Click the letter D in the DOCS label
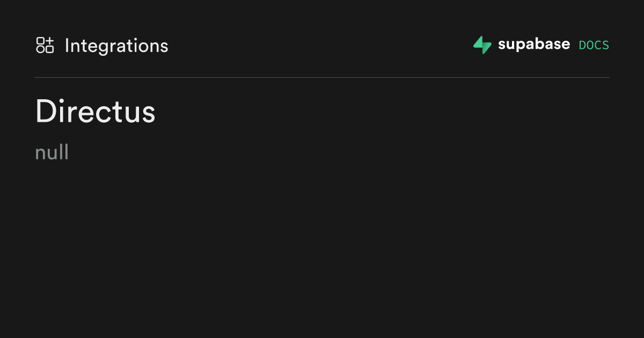This screenshot has width=644, height=338. tap(582, 45)
